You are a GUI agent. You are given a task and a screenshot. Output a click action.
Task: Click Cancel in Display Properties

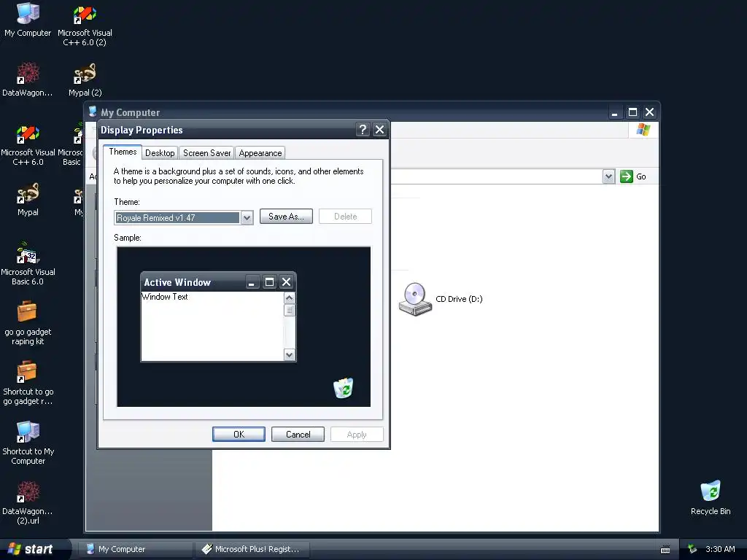coord(298,435)
